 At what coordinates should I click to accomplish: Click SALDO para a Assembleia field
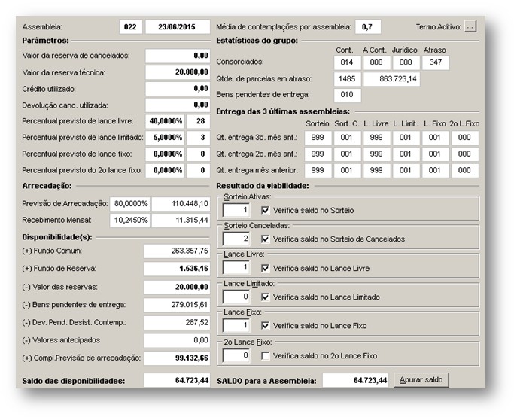tap(355, 380)
